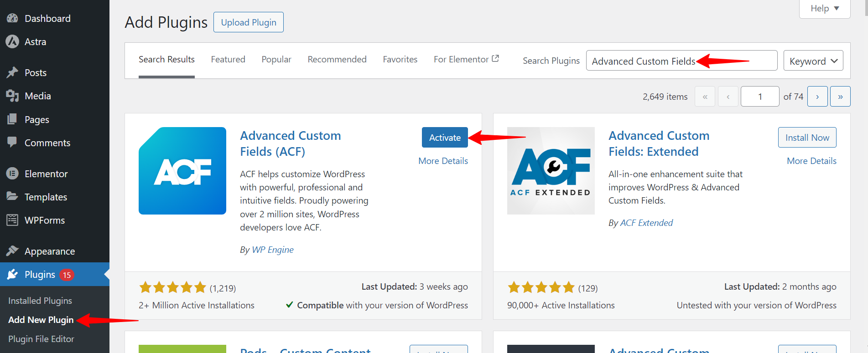Click the WPForms icon in sidebar
Screen dimensions: 868x353
[x=12, y=220]
